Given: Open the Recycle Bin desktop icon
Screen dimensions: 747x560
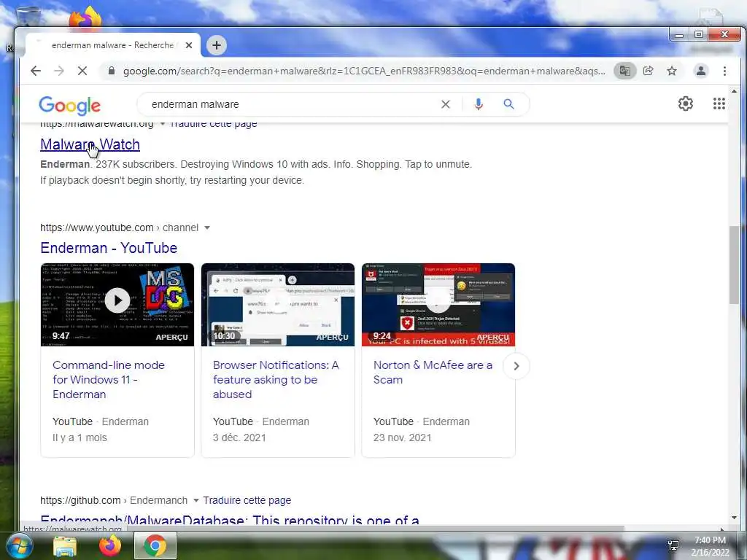Looking at the screenshot, I should pos(28,17).
